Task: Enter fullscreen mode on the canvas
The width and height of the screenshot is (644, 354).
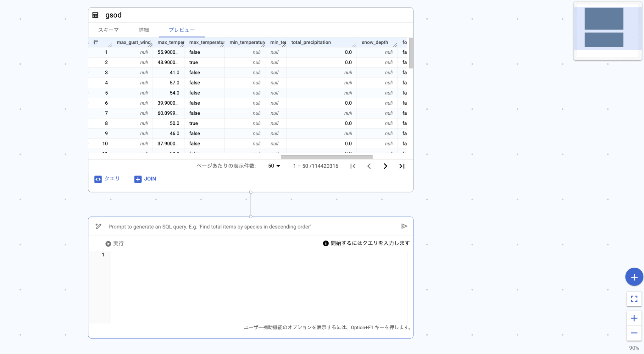Action: click(634, 299)
